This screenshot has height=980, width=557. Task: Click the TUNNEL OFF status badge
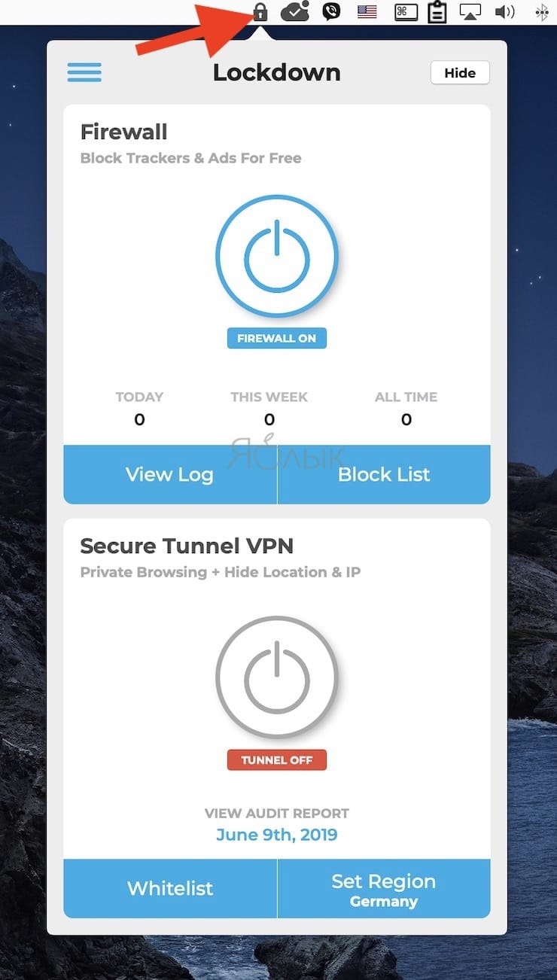pos(277,760)
